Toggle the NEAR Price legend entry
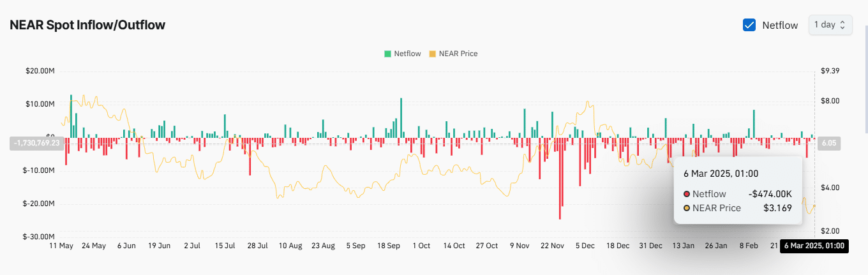This screenshot has width=868, height=275. click(453, 54)
